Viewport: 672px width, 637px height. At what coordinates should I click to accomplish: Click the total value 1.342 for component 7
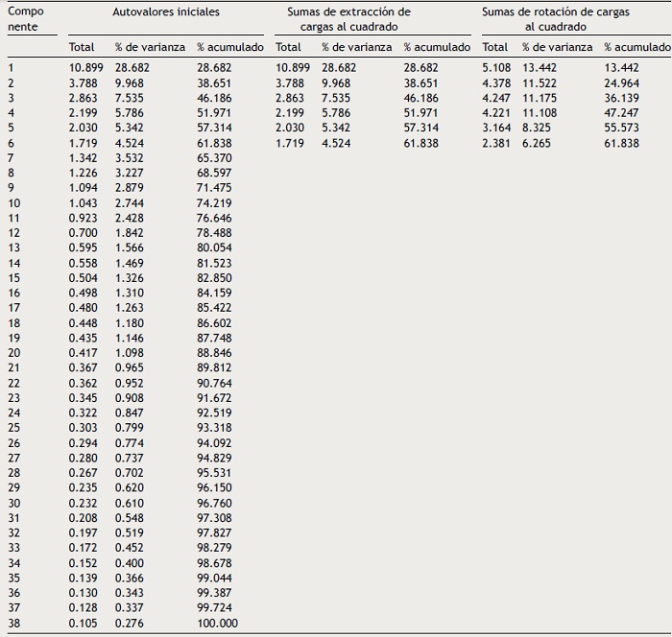coord(83,158)
